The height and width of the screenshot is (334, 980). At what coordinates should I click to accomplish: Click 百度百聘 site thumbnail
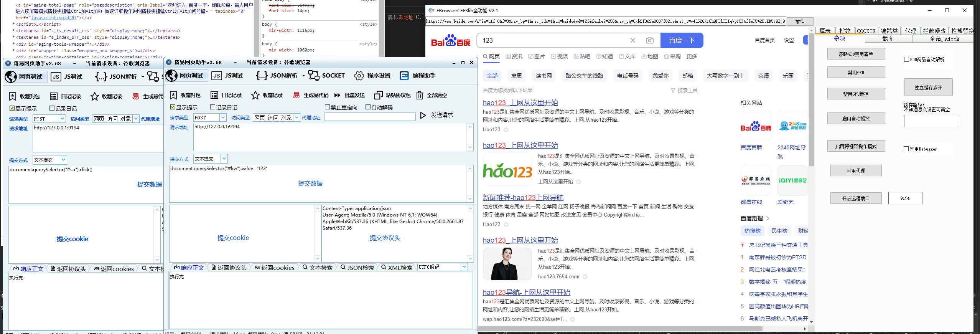756,126
